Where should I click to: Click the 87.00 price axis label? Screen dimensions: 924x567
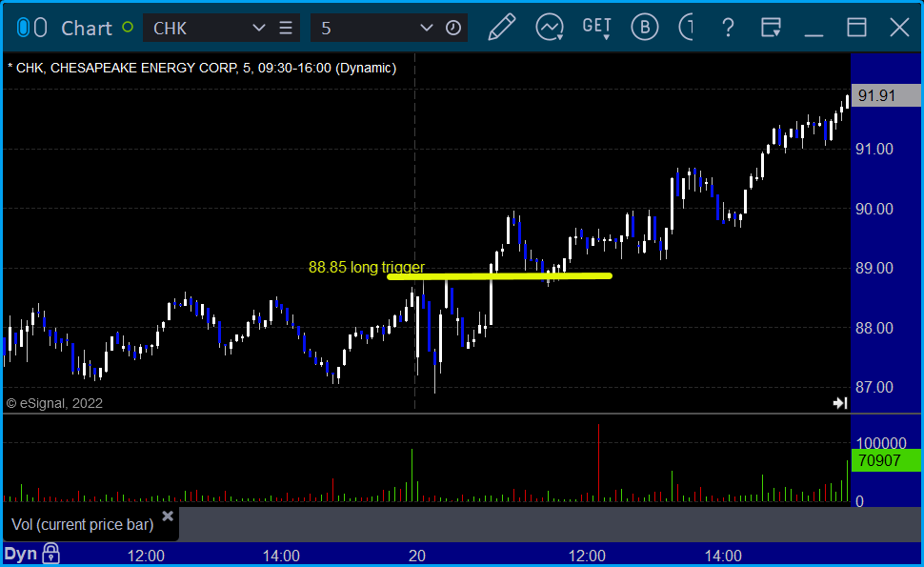coord(874,387)
